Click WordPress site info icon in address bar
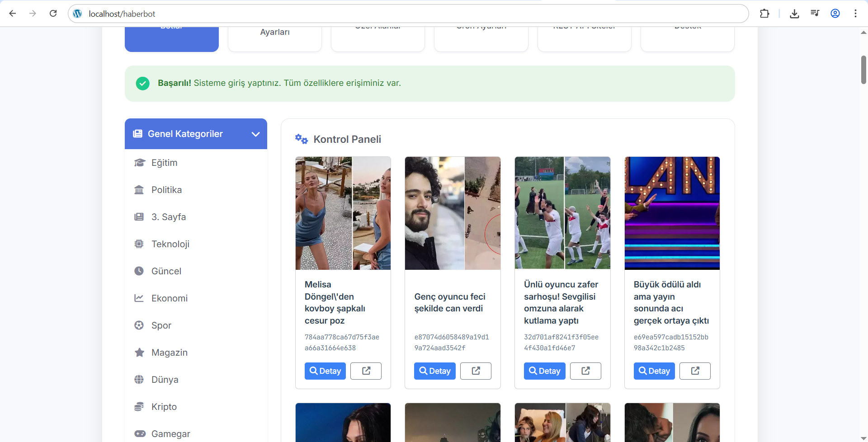This screenshot has height=442, width=868. [78, 14]
